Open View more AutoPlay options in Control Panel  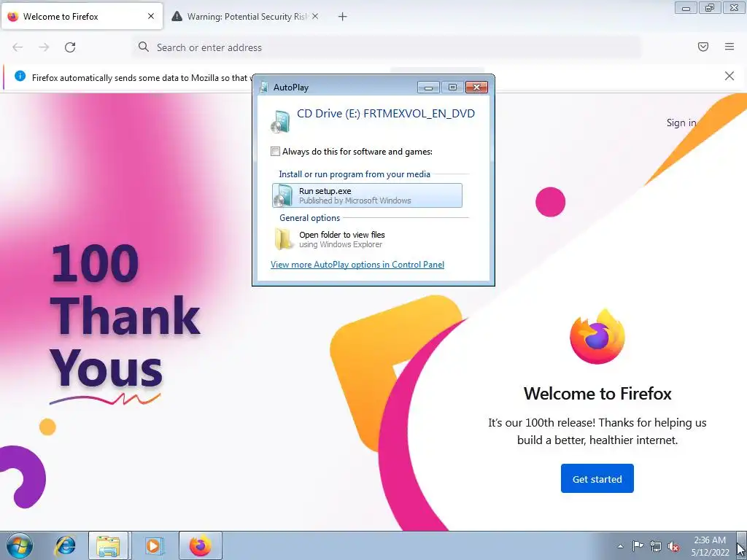pos(357,265)
